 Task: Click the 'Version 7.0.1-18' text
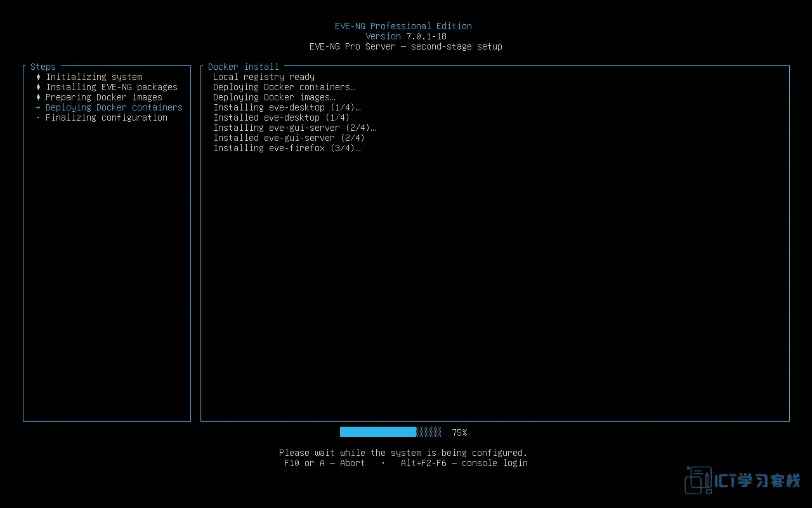(x=406, y=36)
